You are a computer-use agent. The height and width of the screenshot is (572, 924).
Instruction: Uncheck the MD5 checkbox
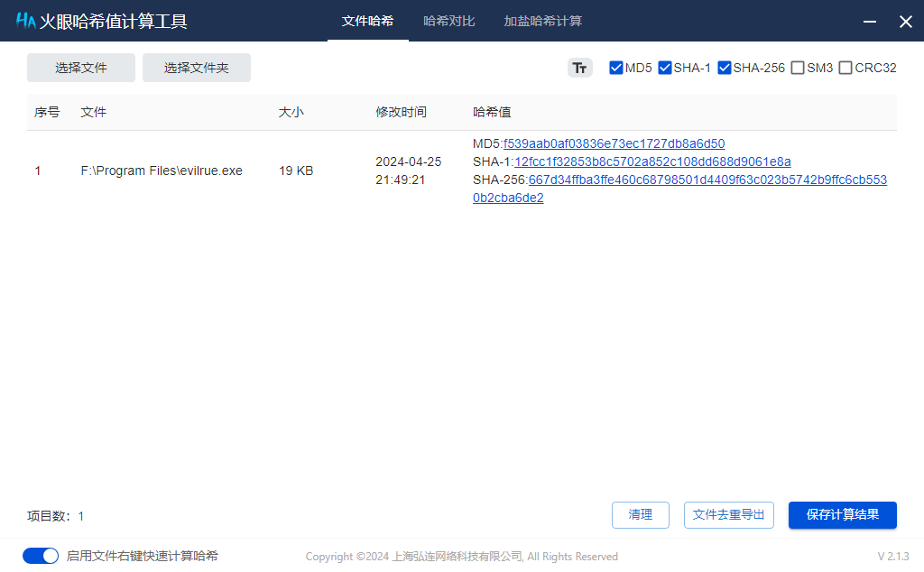[616, 68]
